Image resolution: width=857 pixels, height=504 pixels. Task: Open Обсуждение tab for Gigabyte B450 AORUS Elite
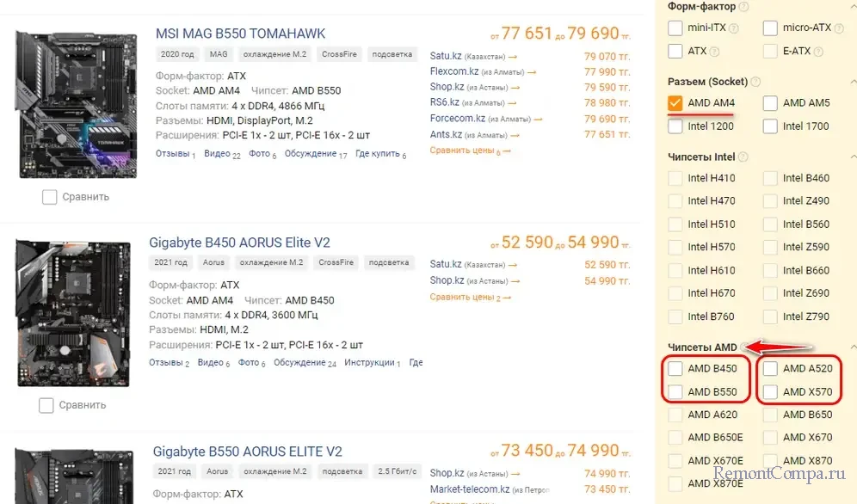[x=301, y=363]
